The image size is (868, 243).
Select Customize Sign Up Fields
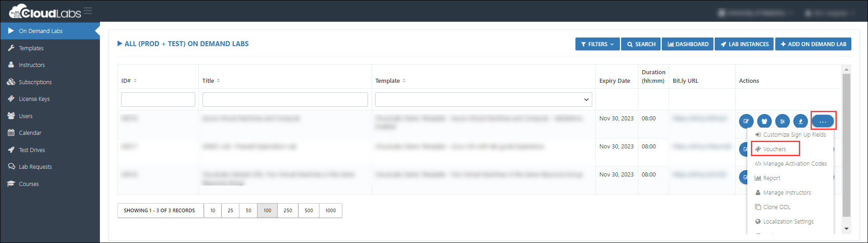point(790,134)
